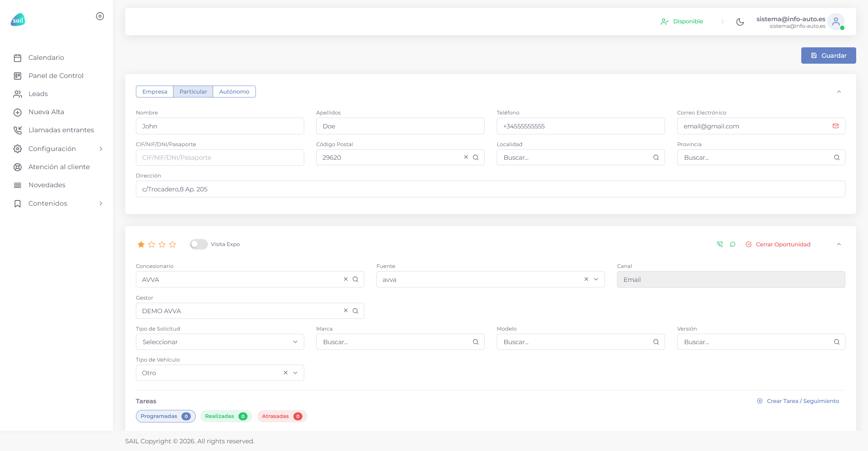868x451 pixels.
Task: Clear the Gestor DEMO AVVA selection
Action: coord(346,310)
